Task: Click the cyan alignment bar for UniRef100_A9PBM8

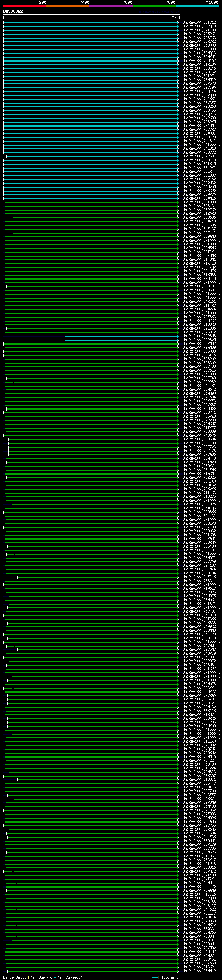Action: [122, 336]
